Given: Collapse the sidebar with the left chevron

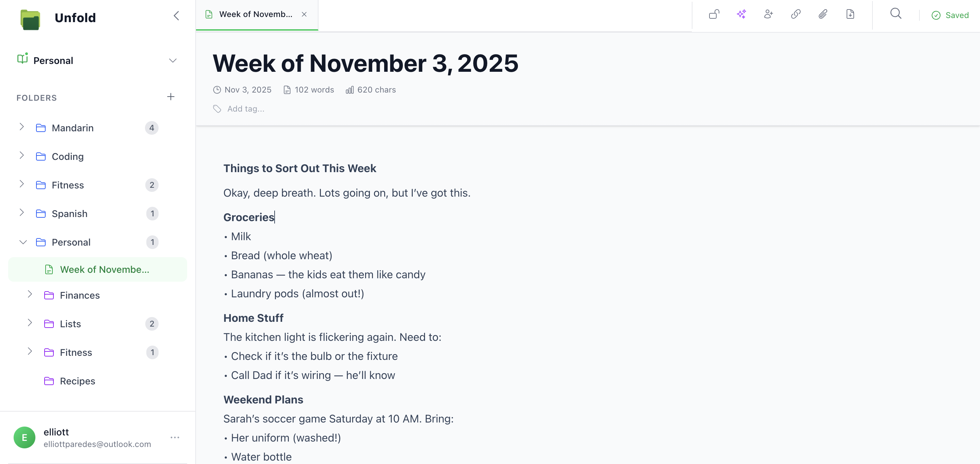Looking at the screenshot, I should click(x=176, y=16).
